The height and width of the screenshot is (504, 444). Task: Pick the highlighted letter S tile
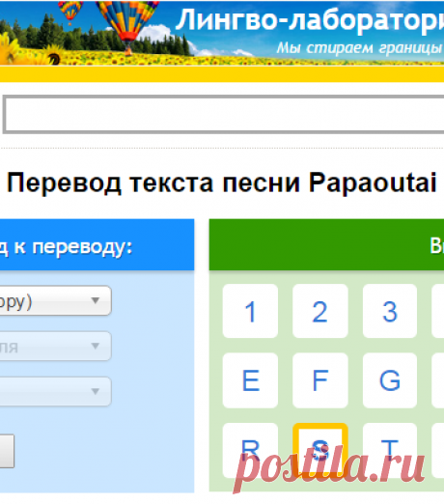click(320, 450)
